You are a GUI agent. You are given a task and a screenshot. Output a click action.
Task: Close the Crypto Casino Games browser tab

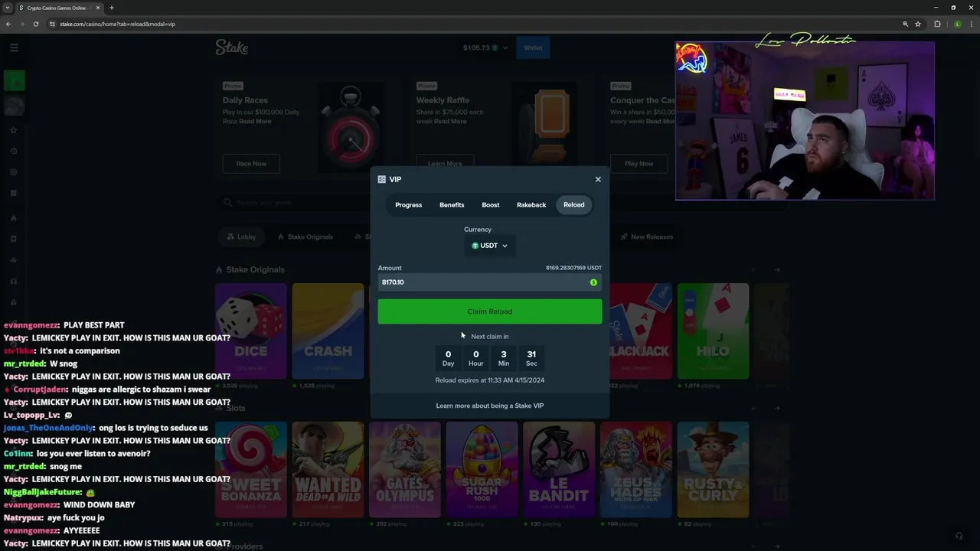[x=98, y=8]
